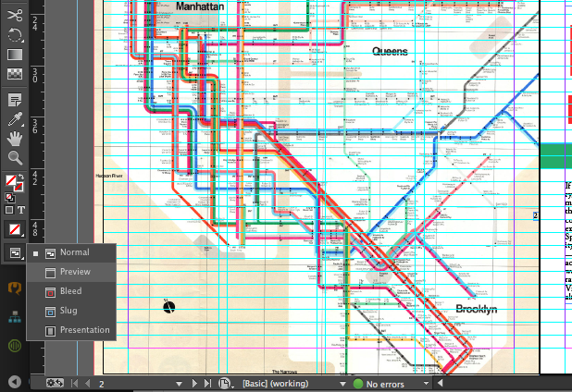Select the Gradient Swatch tool
This screenshot has height=392, width=572.
coord(15,55)
